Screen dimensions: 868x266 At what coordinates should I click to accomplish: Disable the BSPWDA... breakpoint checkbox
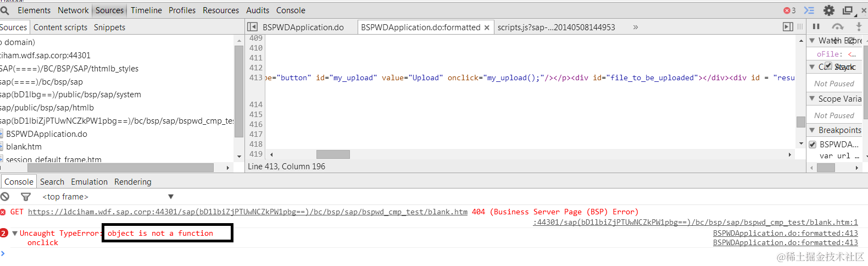(813, 145)
